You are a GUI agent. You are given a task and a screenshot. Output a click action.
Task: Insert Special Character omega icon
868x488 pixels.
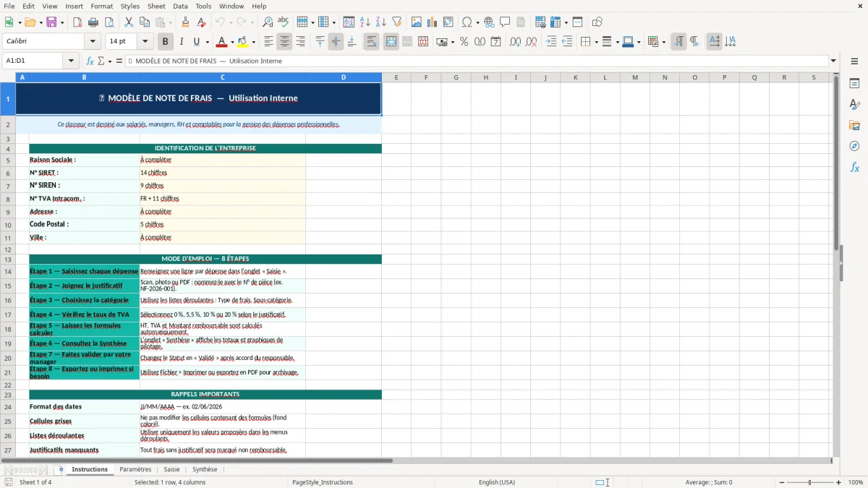(467, 22)
